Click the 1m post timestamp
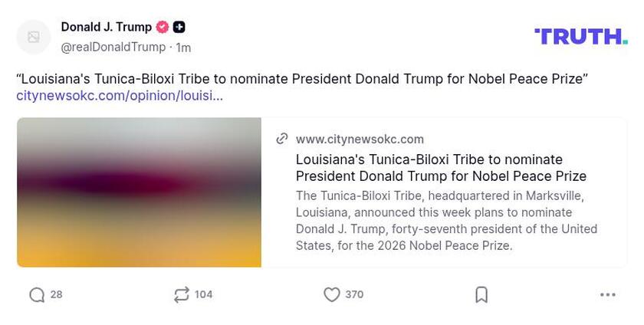644x325 pixels. pyautogui.click(x=183, y=48)
